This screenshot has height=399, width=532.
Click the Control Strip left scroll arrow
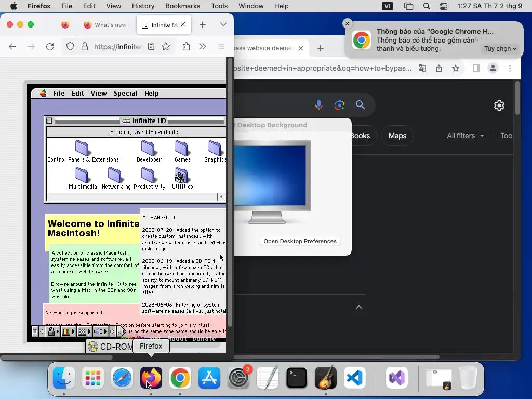[x=42, y=331]
